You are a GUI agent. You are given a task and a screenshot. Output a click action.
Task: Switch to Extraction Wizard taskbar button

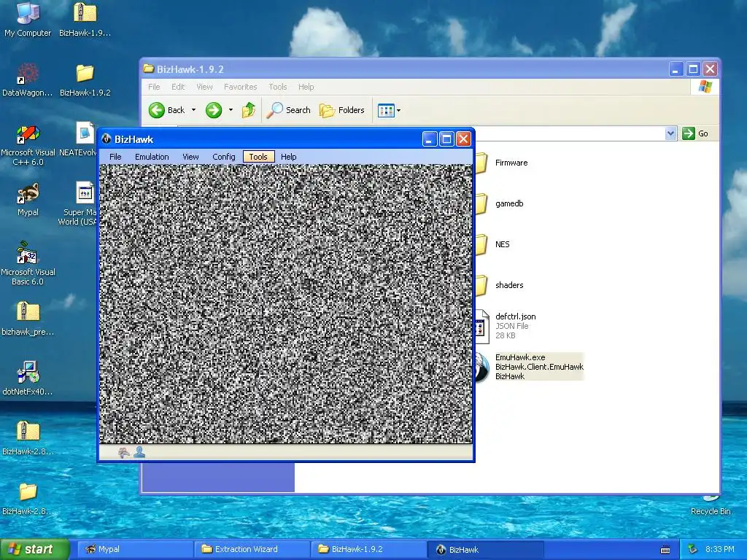[x=252, y=549]
